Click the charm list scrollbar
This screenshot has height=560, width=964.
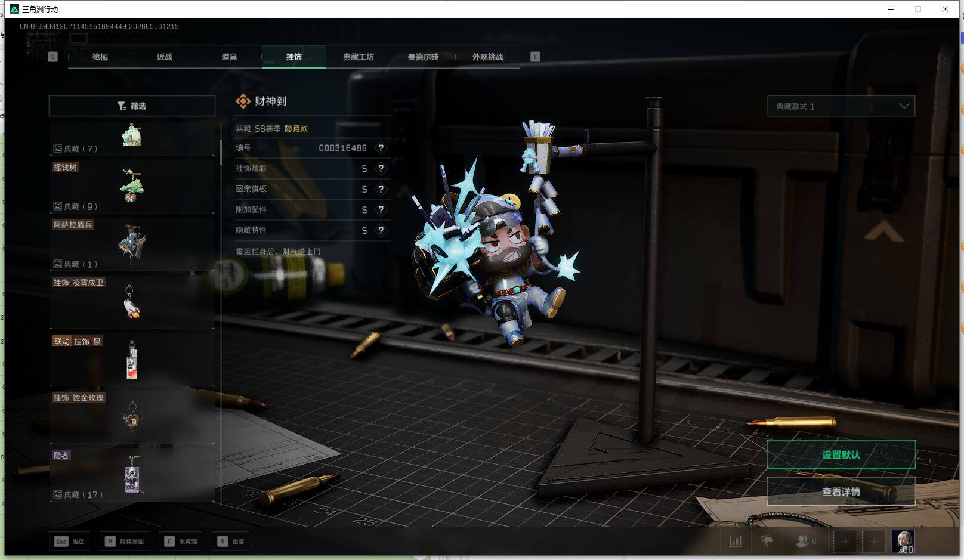pos(221,152)
